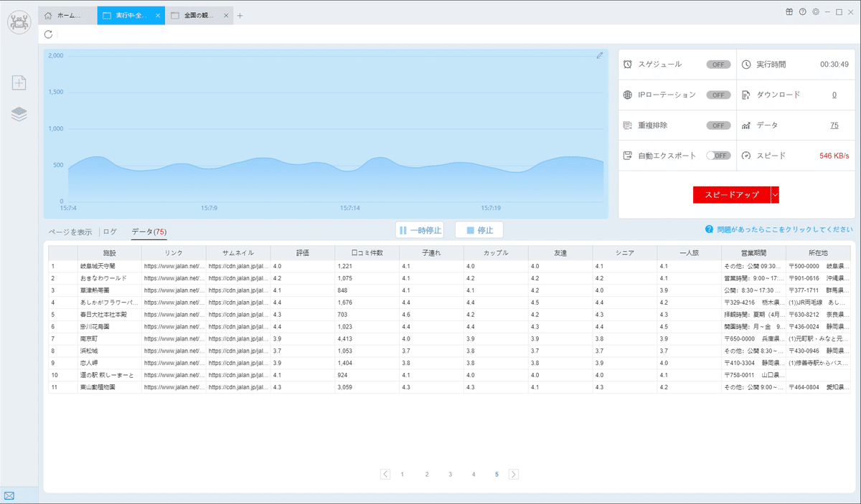The height and width of the screenshot is (504, 861).
Task: Click the 施設 column header
Action: point(110,253)
